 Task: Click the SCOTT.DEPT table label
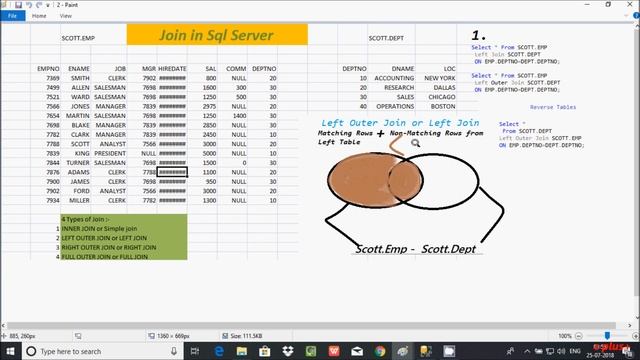coord(386,38)
